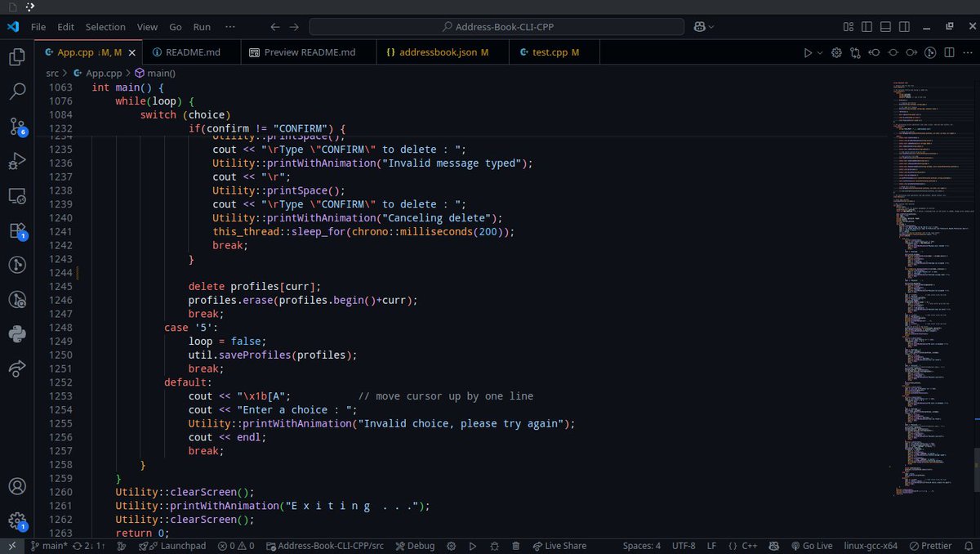Open the Run and Debug view
Image resolution: width=980 pixels, height=554 pixels.
[x=17, y=161]
